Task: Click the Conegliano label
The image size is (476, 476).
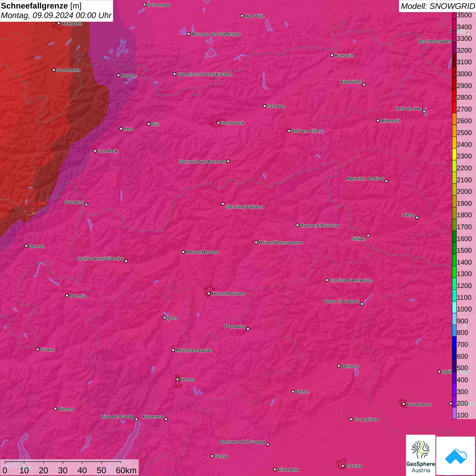Action: point(367,419)
